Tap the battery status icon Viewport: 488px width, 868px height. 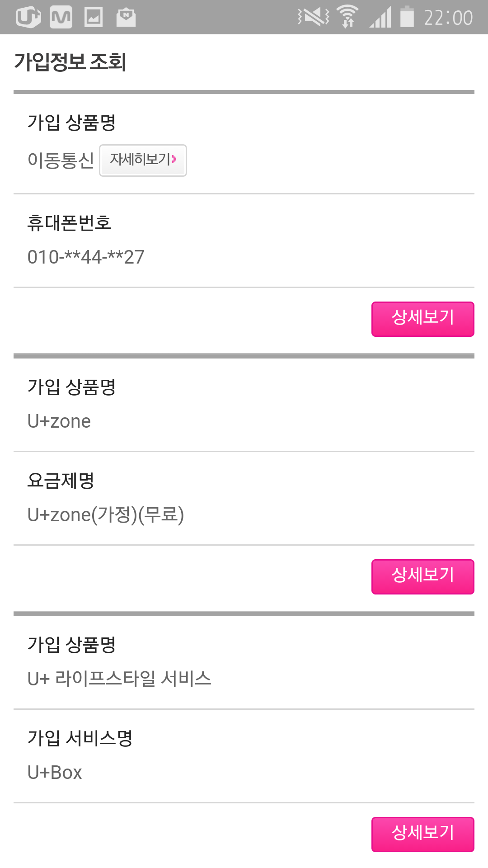point(407,17)
